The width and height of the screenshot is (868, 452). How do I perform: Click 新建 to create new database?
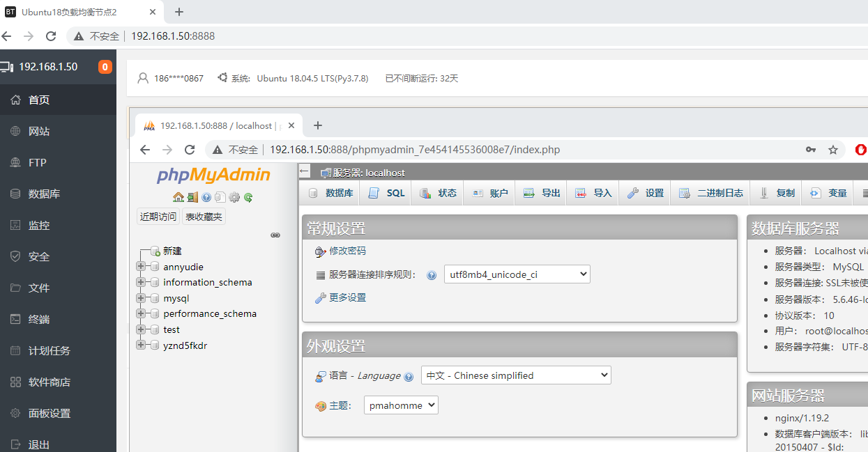pyautogui.click(x=172, y=251)
